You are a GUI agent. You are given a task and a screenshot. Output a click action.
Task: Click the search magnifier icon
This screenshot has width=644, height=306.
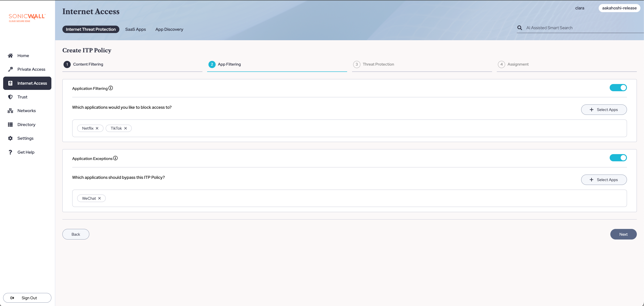[x=519, y=28]
